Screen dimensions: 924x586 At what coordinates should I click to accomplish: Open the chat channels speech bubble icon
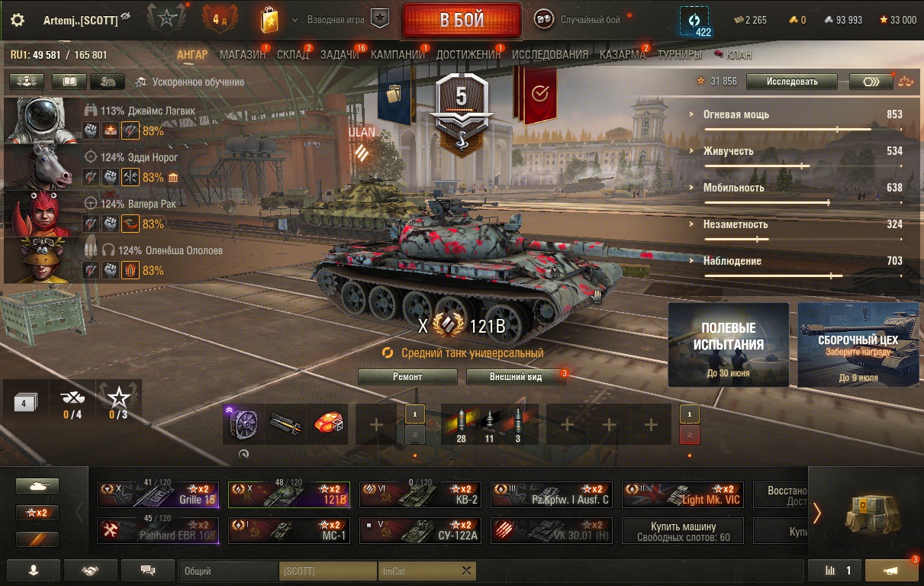pos(148,570)
